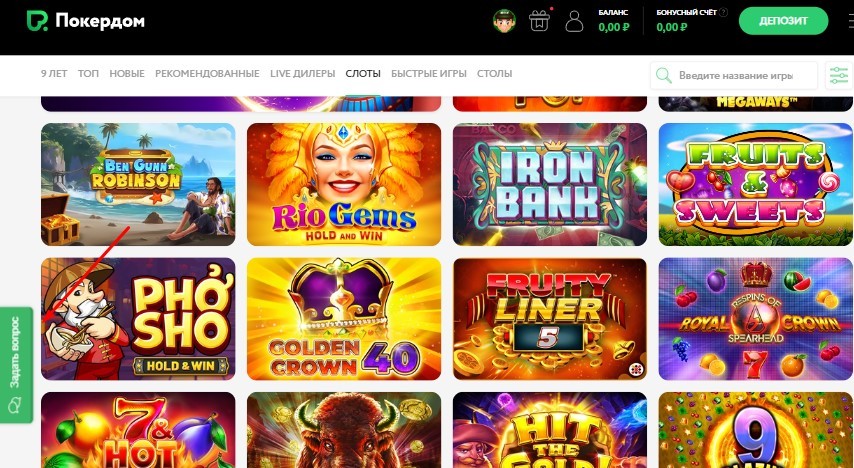Open the gift box bonuses icon
The height and width of the screenshot is (468, 854).
click(x=539, y=21)
